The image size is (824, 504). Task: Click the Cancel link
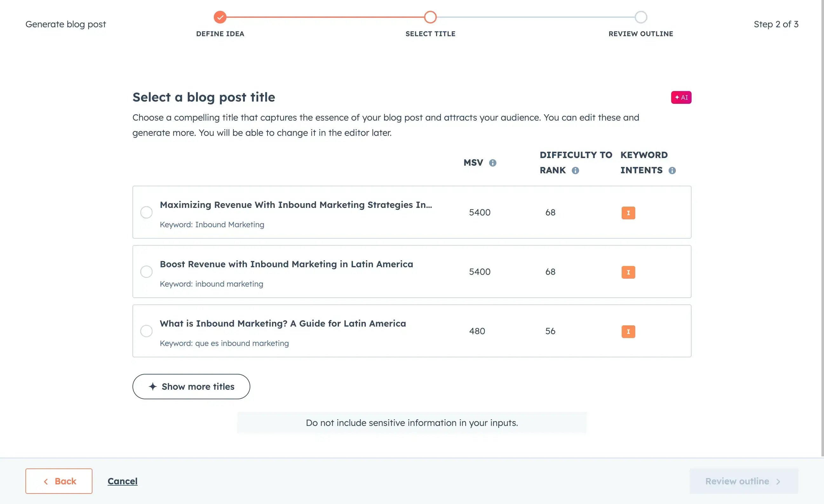point(122,481)
